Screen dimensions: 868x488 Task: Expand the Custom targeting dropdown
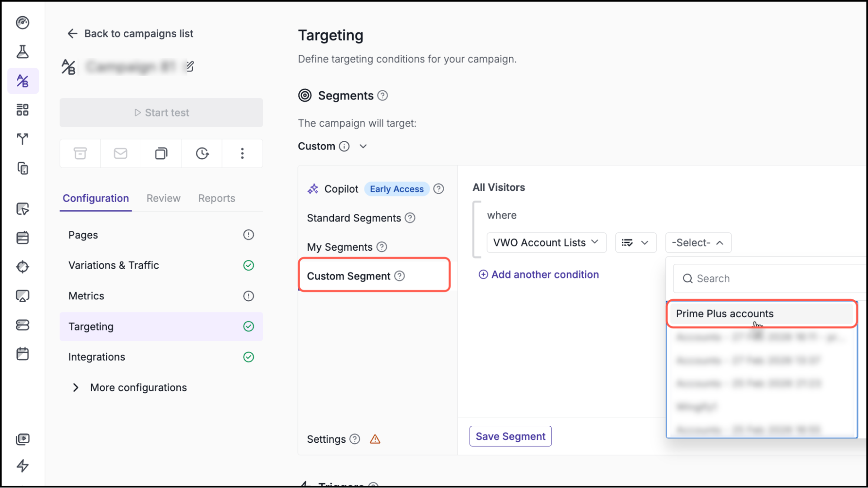(x=363, y=146)
